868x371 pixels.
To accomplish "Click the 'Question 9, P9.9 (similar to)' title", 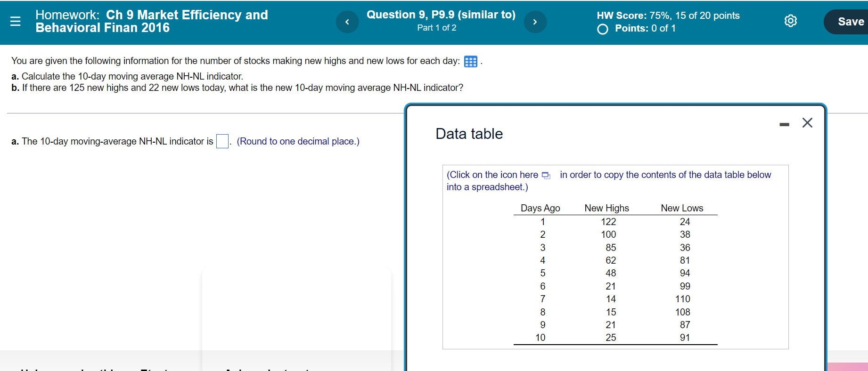I will point(441,15).
